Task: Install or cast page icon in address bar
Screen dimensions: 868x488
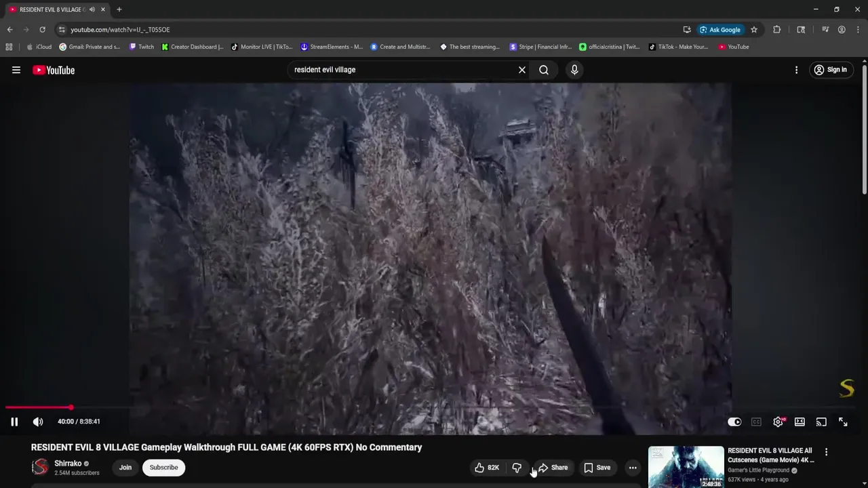Action: click(x=687, y=30)
